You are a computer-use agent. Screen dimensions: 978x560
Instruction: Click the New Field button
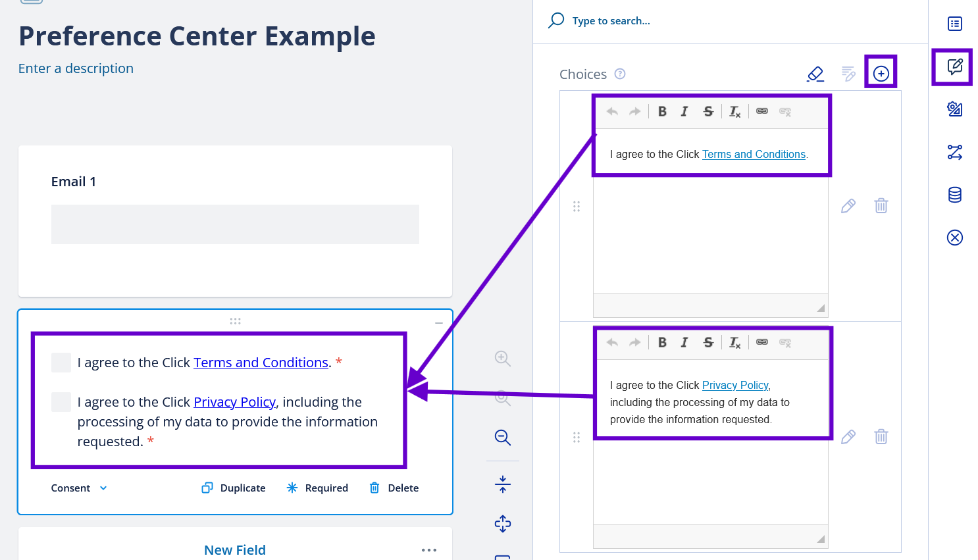(x=235, y=550)
